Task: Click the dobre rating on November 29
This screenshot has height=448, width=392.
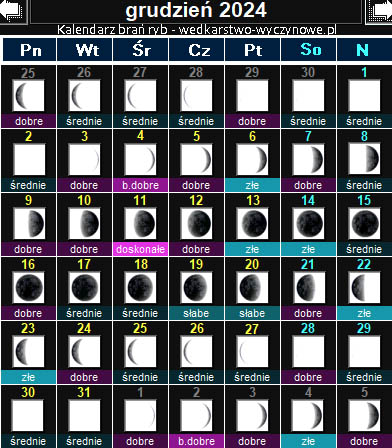Action: pyautogui.click(x=252, y=121)
